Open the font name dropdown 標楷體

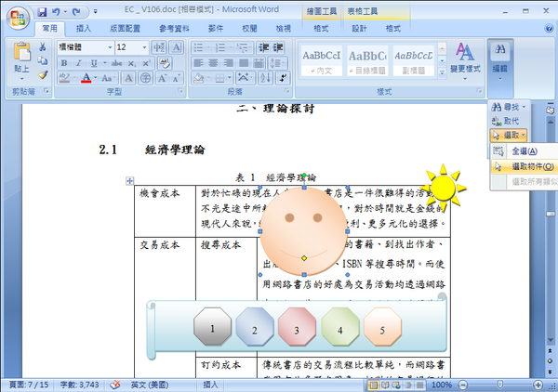(110, 47)
